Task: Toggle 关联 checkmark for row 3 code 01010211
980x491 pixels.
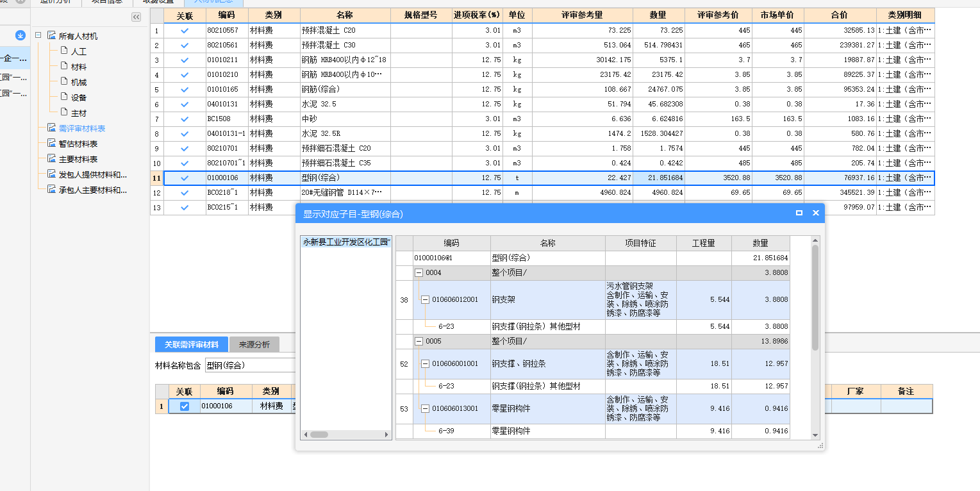Action: [x=185, y=60]
